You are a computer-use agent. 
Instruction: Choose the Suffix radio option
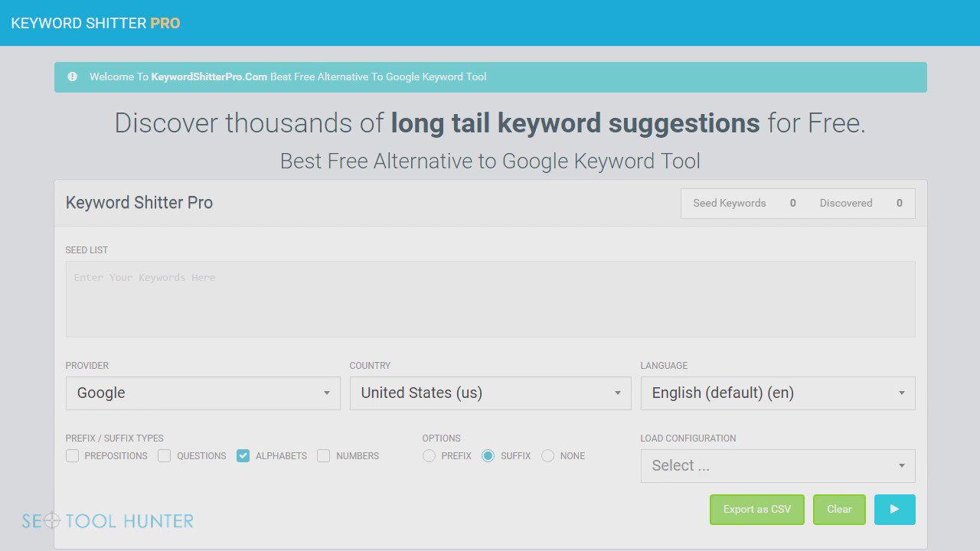coord(488,456)
